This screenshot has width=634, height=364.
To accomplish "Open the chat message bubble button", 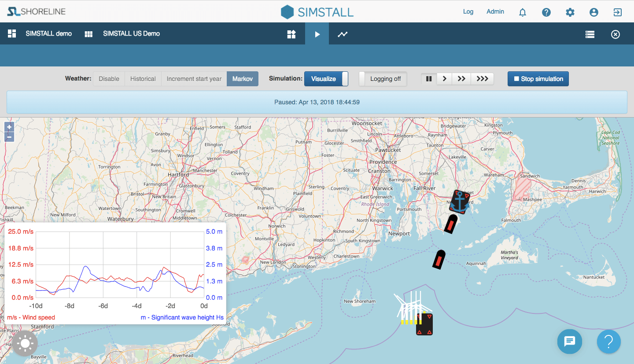I will click(x=570, y=341).
